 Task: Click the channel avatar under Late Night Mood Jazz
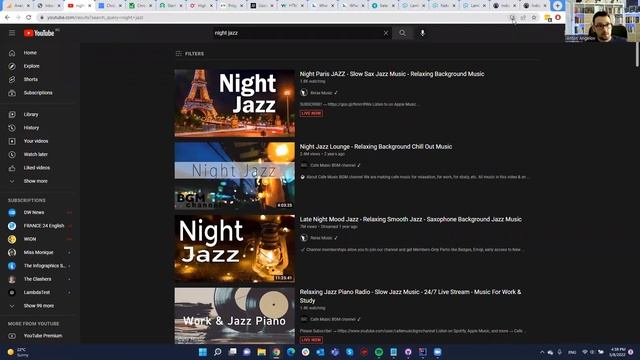(x=304, y=238)
